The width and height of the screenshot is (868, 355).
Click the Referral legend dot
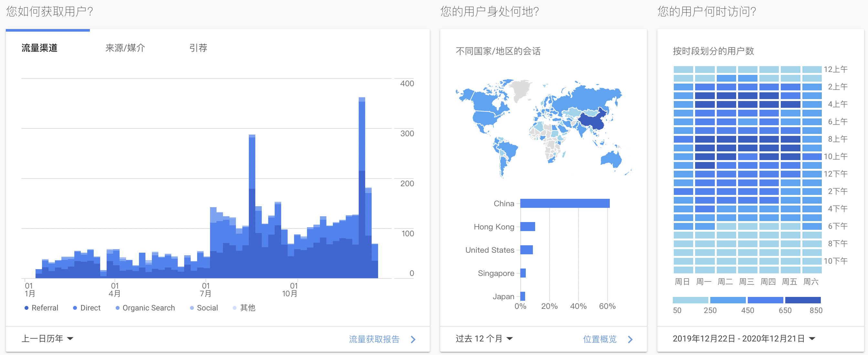(26, 308)
